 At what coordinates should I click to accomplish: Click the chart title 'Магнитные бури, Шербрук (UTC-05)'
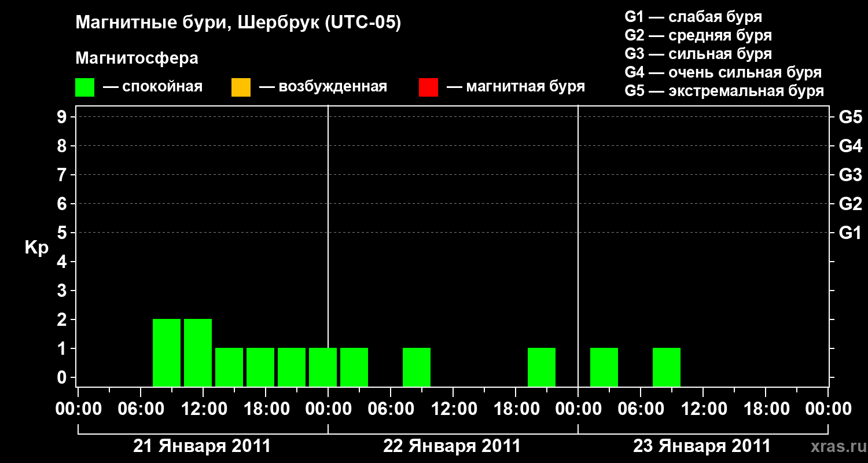coord(238,24)
